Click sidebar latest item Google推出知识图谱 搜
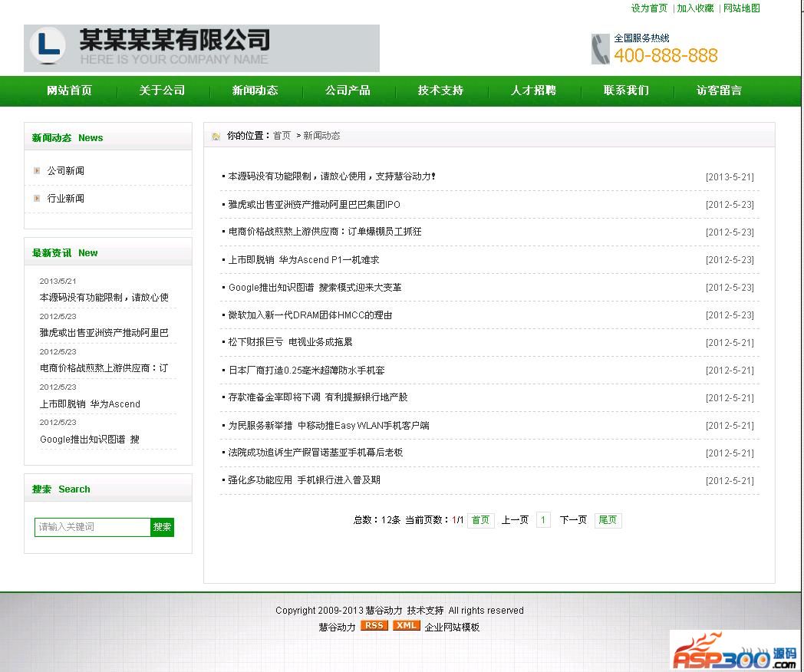This screenshot has height=672, width=804. click(x=90, y=440)
